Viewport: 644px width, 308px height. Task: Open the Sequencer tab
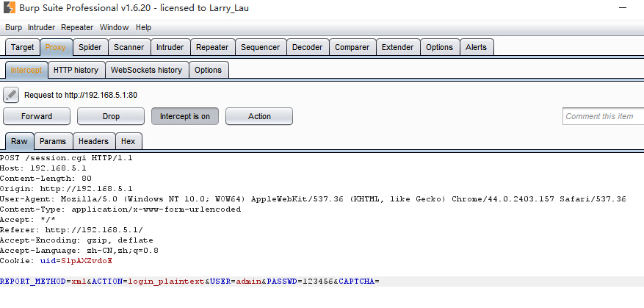(261, 47)
